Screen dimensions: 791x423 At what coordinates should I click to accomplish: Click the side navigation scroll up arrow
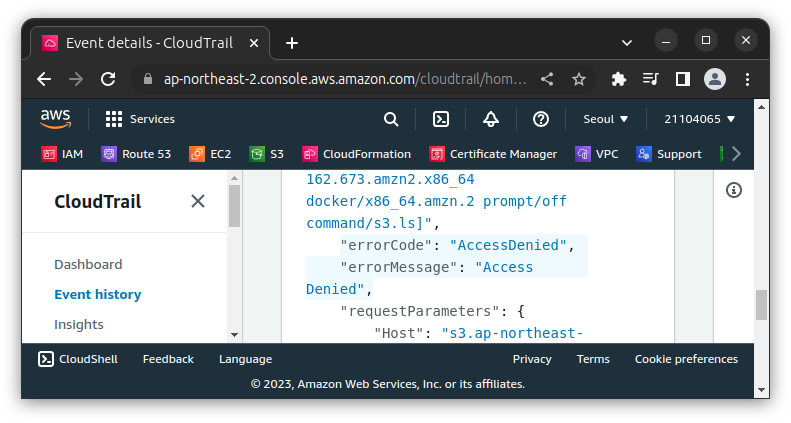[234, 177]
